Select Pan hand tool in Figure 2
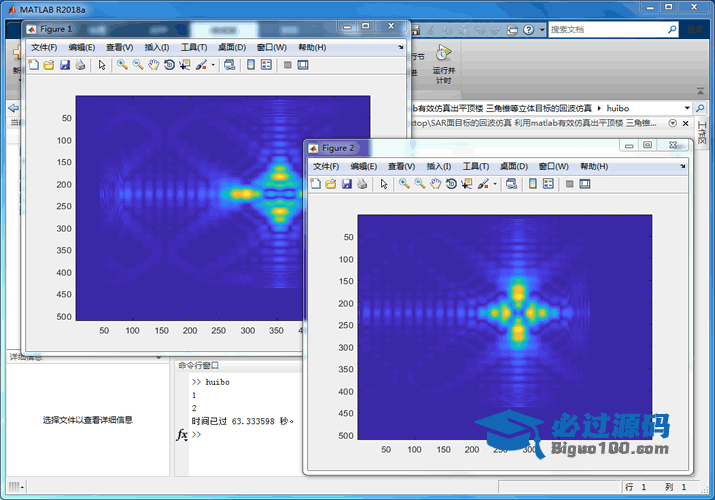This screenshot has width=715, height=500. (x=435, y=184)
